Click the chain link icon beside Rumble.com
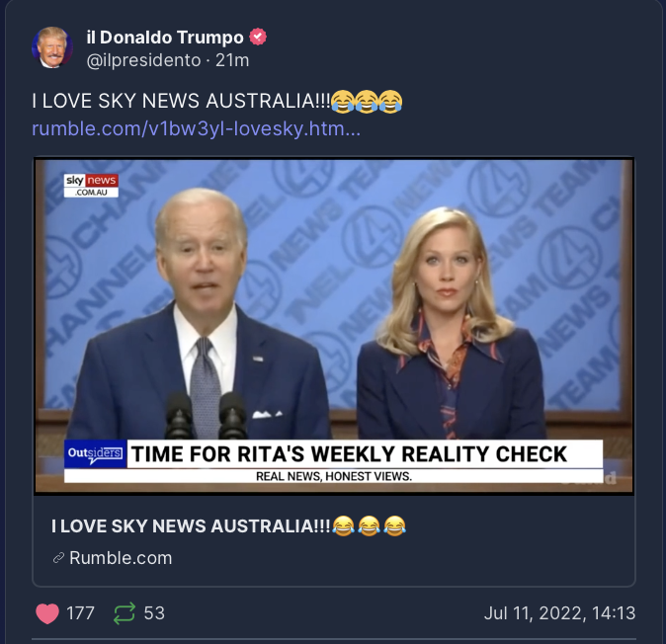The height and width of the screenshot is (644, 666). pyautogui.click(x=58, y=558)
